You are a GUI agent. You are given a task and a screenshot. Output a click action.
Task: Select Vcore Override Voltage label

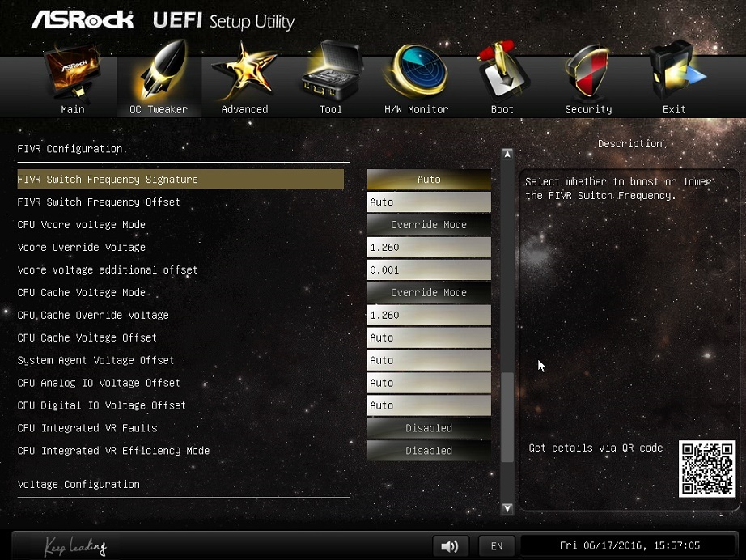click(82, 248)
